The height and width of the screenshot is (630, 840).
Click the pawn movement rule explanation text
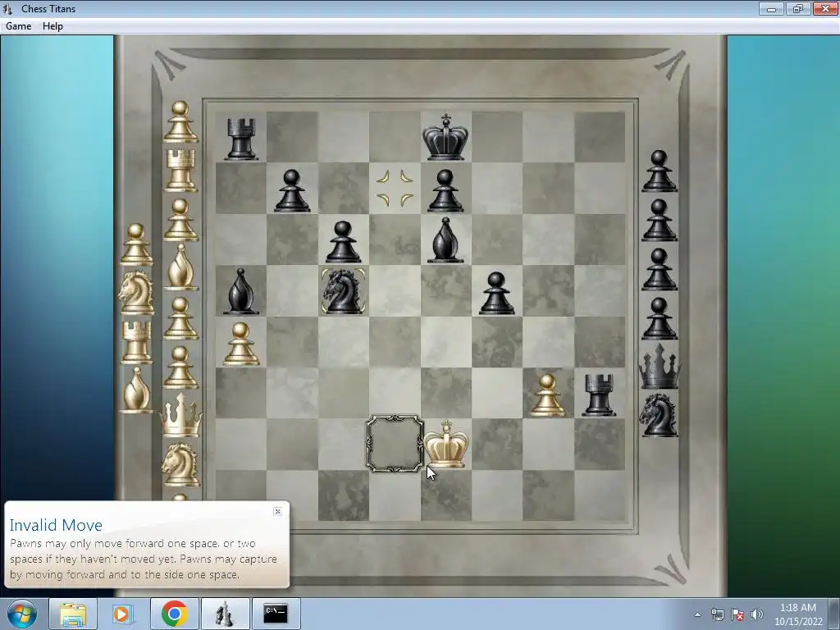pyautogui.click(x=144, y=559)
